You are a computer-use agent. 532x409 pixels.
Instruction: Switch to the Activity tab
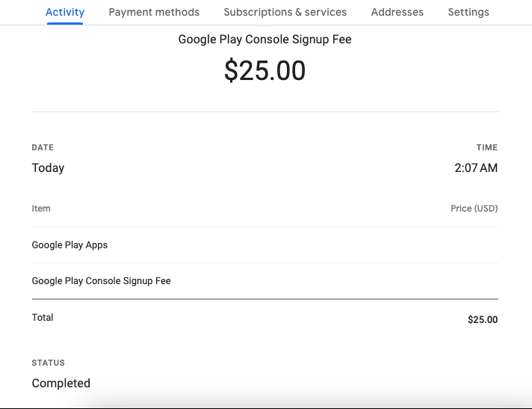tap(65, 12)
